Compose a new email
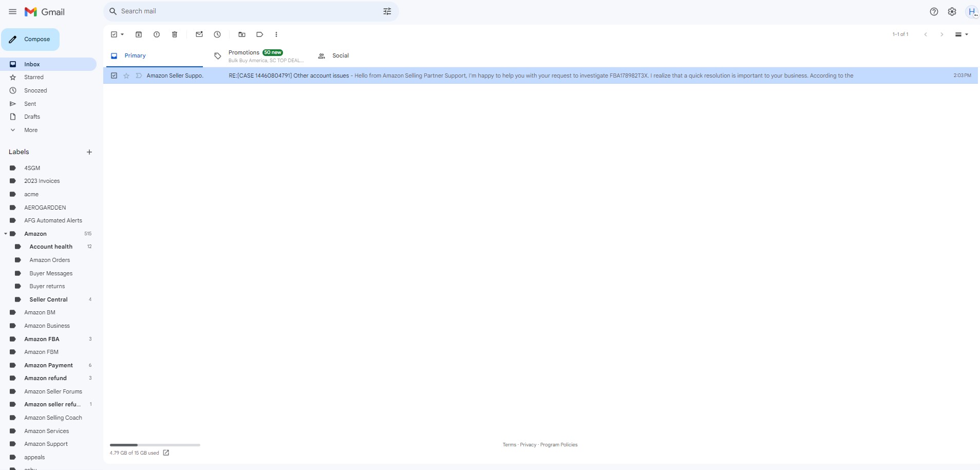The image size is (980, 470). pyautogui.click(x=30, y=40)
